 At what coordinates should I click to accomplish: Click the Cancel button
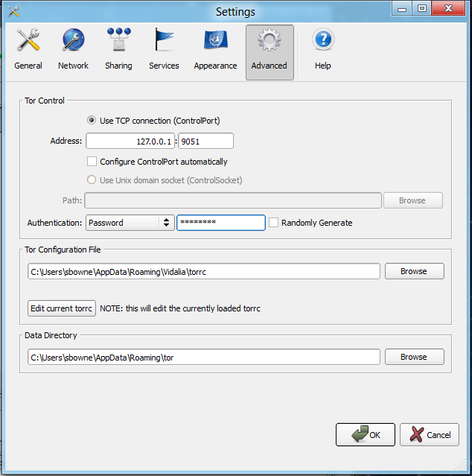click(430, 434)
